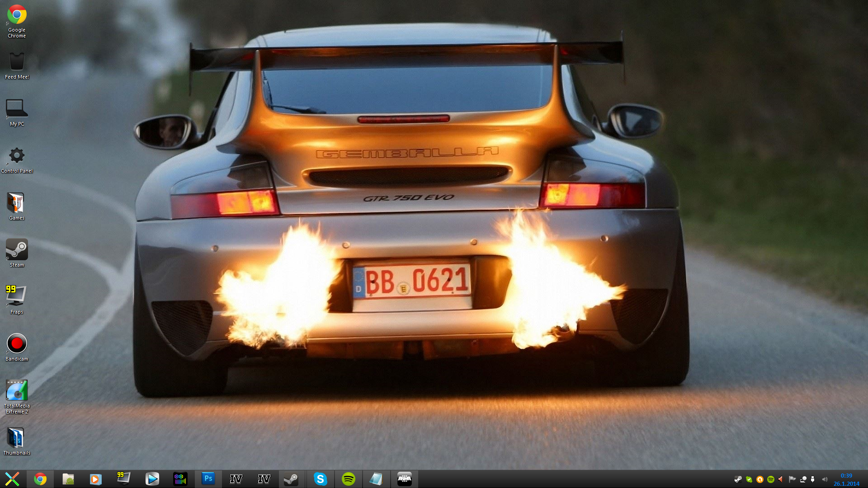Launch the orange media player taskbar icon

click(96, 479)
